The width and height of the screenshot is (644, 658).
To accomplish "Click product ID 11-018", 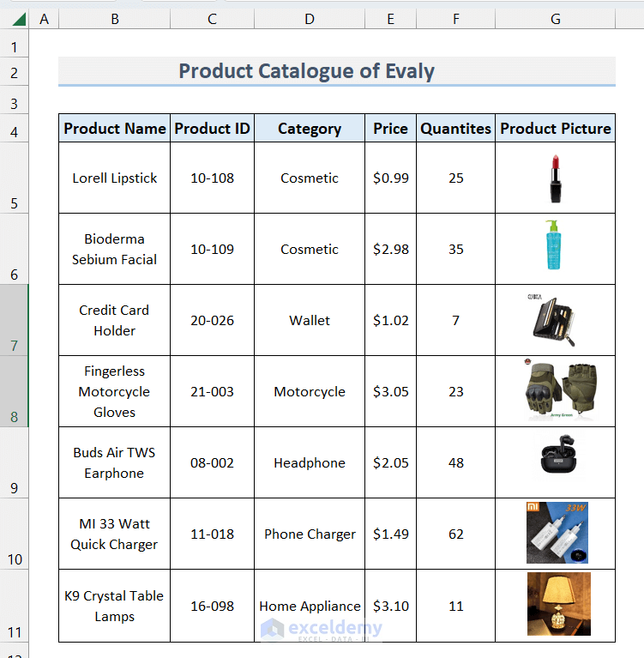I will click(213, 534).
